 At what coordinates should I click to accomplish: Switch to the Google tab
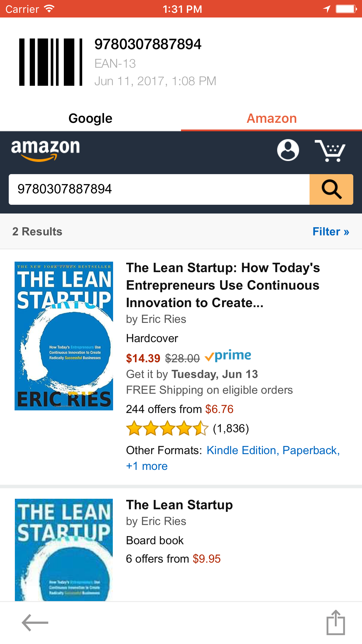pos(90,118)
